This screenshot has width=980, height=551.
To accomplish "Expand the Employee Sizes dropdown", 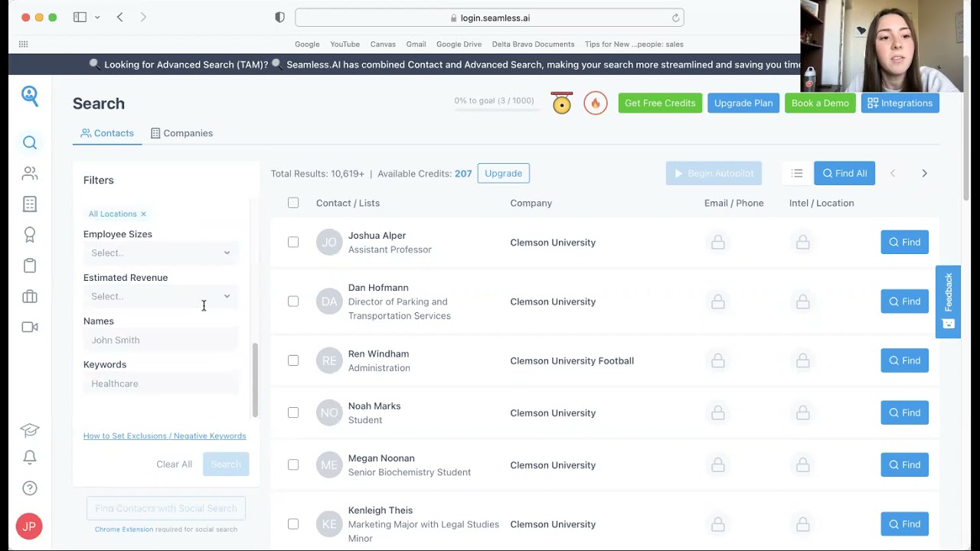I will (x=160, y=253).
